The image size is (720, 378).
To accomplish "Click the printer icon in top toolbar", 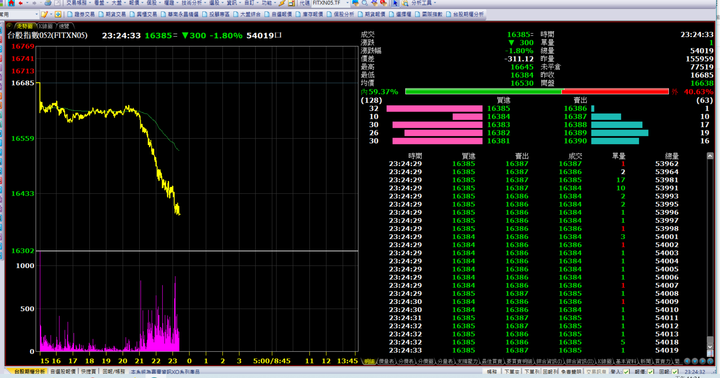I will [48, 3].
